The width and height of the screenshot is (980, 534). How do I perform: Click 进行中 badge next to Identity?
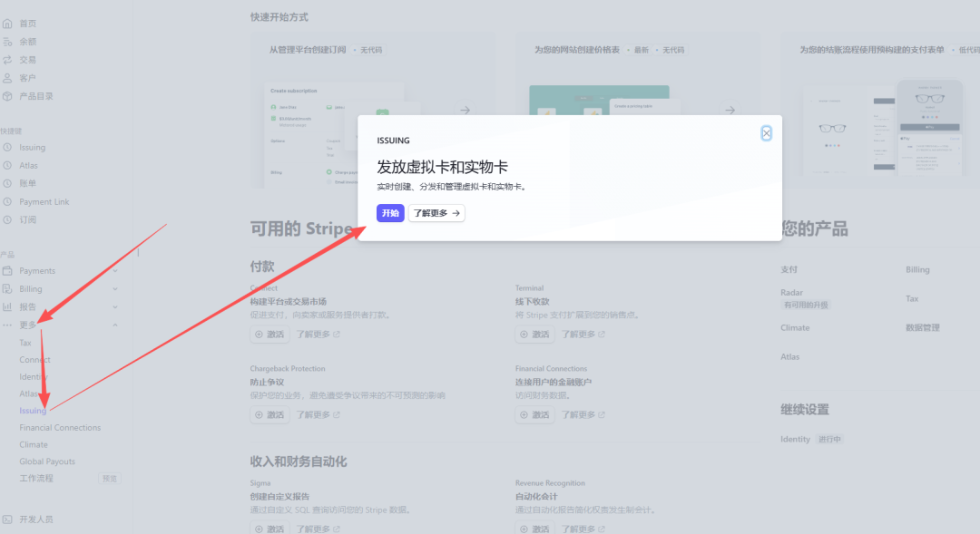(829, 439)
